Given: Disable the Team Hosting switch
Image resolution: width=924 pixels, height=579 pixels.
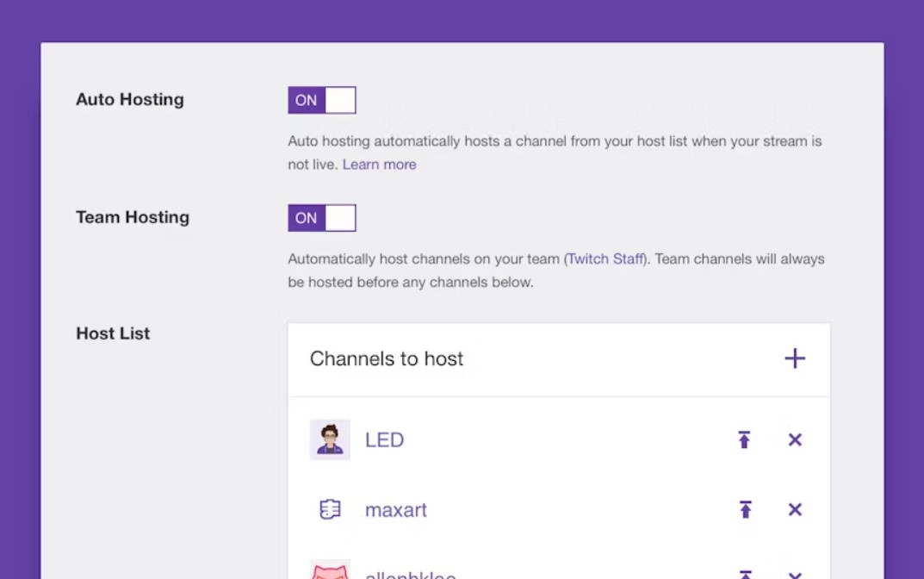Looking at the screenshot, I should coord(321,217).
